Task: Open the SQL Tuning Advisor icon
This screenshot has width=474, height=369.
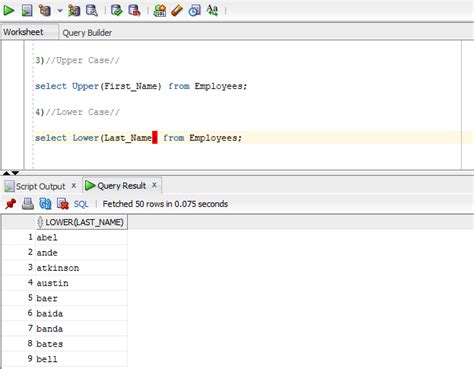Action: pyautogui.click(x=92, y=10)
